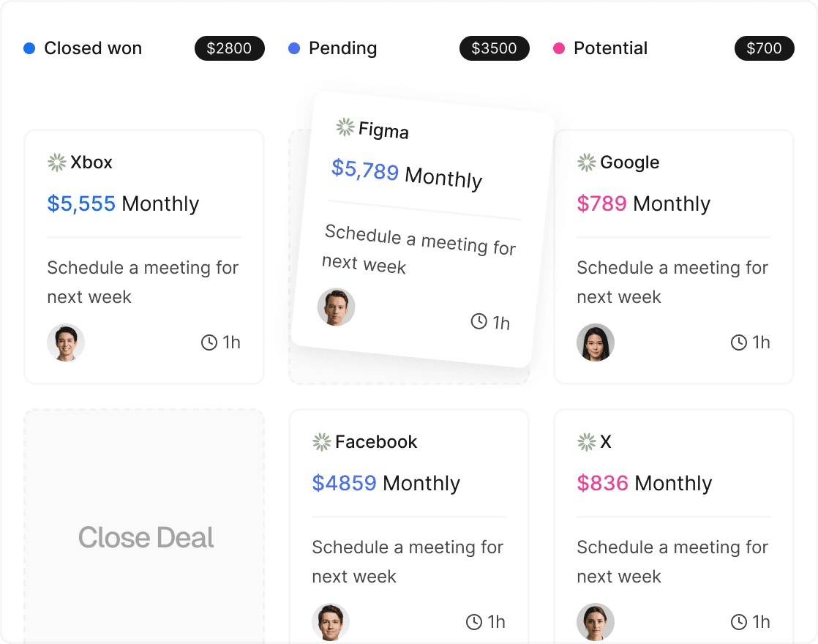Click the clock icon on Google card
Image resolution: width=818 pixels, height=644 pixels.
[739, 342]
